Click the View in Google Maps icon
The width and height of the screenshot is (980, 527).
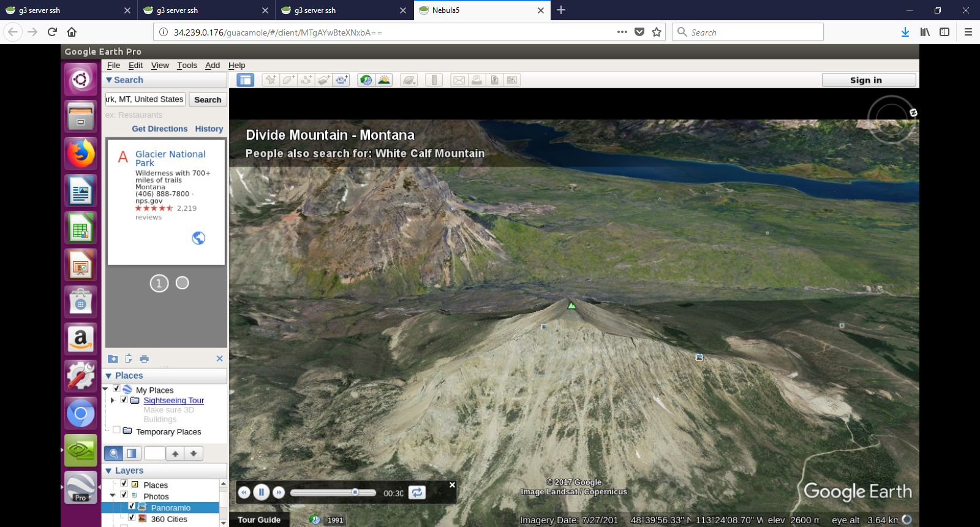(512, 80)
